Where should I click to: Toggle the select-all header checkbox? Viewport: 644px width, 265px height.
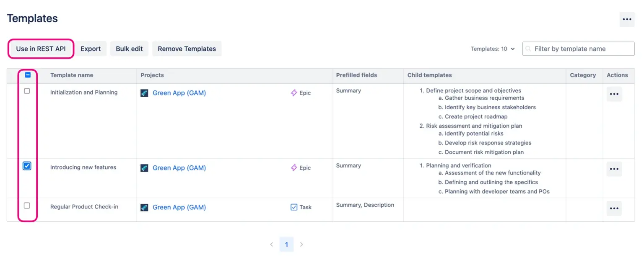tap(28, 75)
